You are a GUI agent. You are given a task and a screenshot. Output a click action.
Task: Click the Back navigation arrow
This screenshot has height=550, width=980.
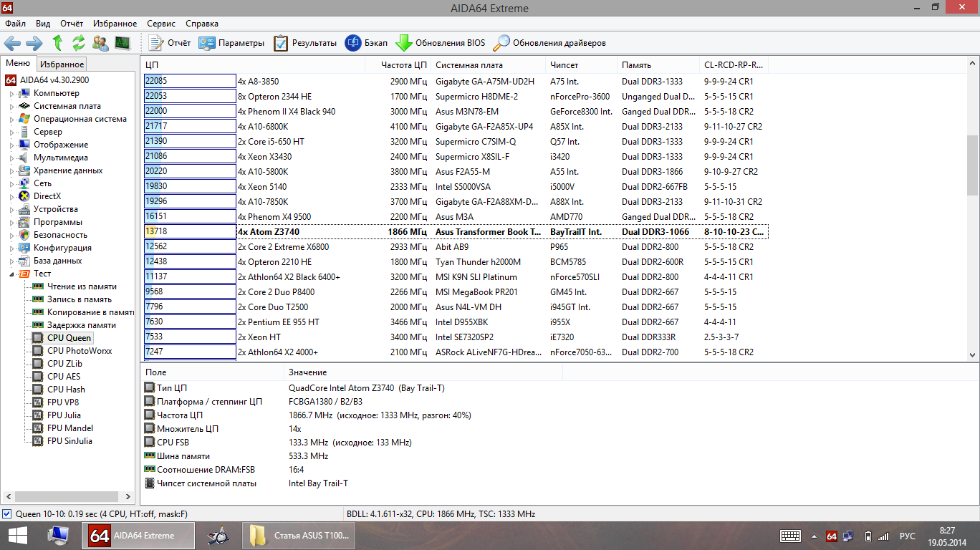click(x=13, y=43)
